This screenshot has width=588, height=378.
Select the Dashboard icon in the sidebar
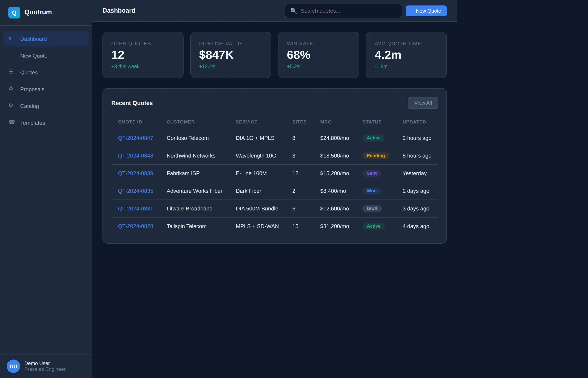[x=10, y=38]
